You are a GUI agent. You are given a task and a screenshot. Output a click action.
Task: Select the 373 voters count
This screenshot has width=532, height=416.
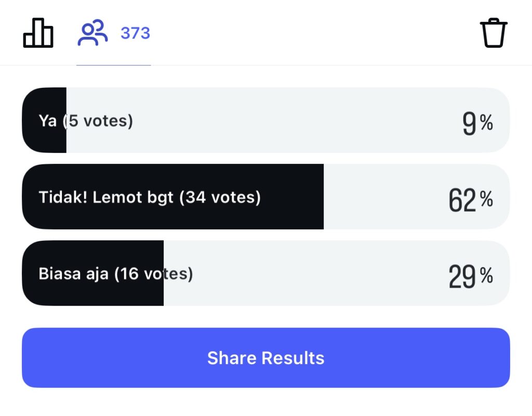coord(135,33)
